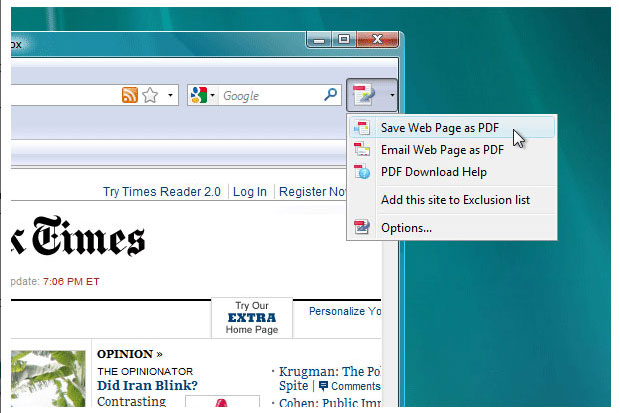Select Add this site to Exclusion list
620x413 pixels.
tap(452, 200)
